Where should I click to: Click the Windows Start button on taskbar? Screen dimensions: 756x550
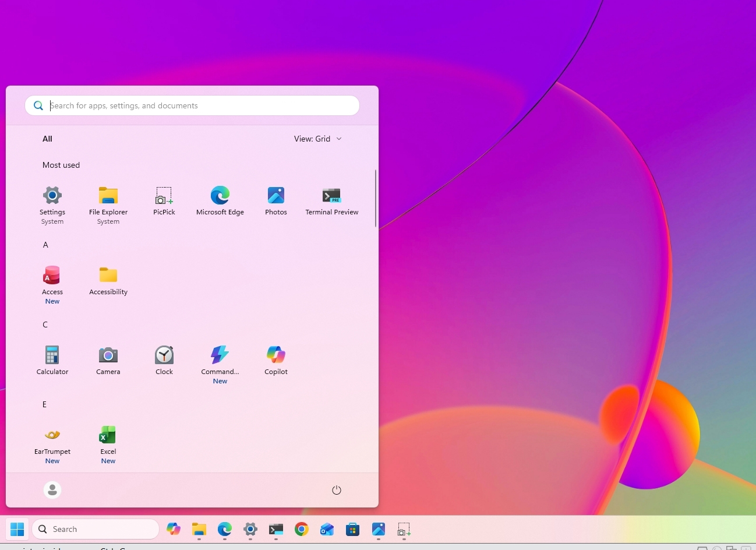[x=17, y=529]
